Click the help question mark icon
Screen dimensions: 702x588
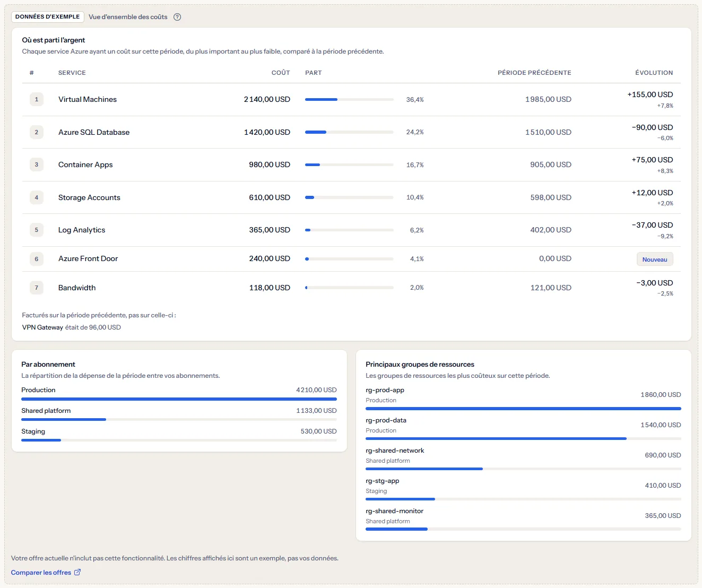pyautogui.click(x=177, y=17)
